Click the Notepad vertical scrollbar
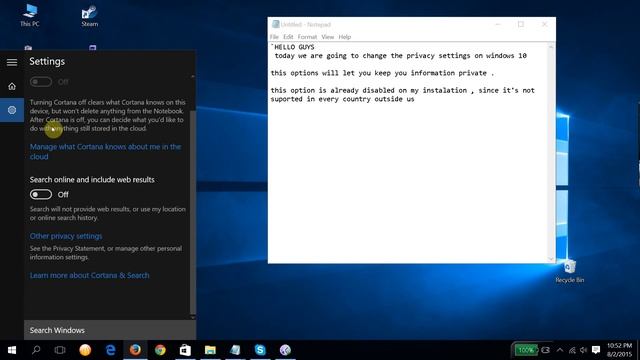640x360 pixels. click(x=551, y=153)
